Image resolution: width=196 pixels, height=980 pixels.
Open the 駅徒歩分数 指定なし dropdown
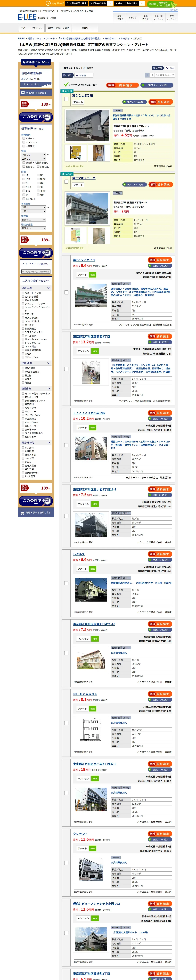(33, 228)
